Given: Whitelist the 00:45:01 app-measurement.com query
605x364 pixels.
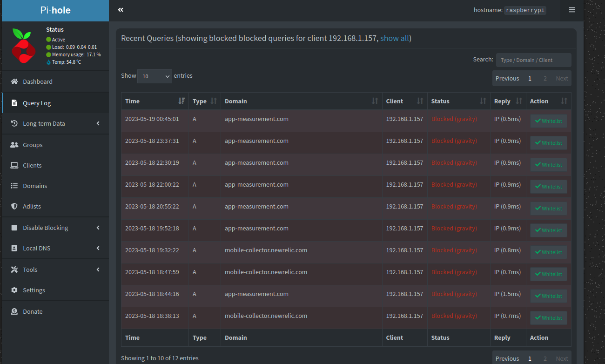Looking at the screenshot, I should 549,121.
